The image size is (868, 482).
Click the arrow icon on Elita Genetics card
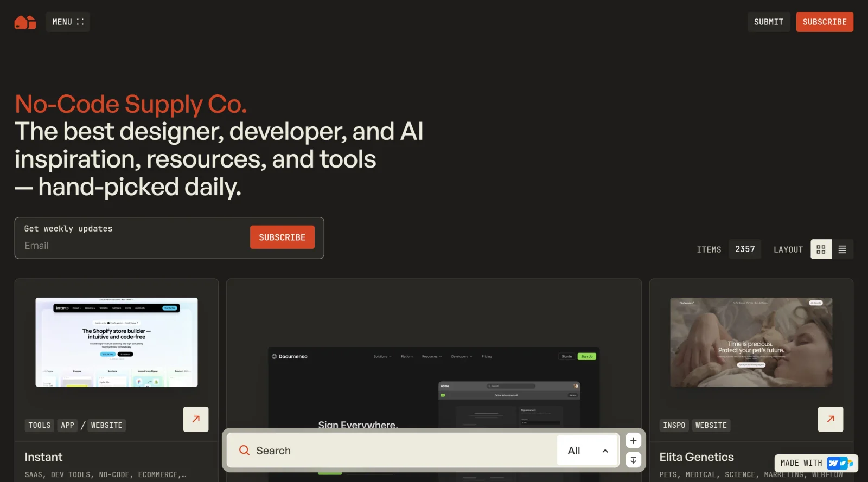(831, 419)
